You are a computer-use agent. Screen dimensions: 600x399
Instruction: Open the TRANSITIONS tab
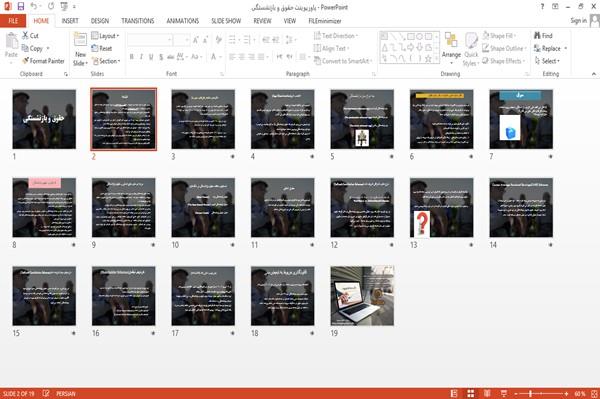(138, 21)
